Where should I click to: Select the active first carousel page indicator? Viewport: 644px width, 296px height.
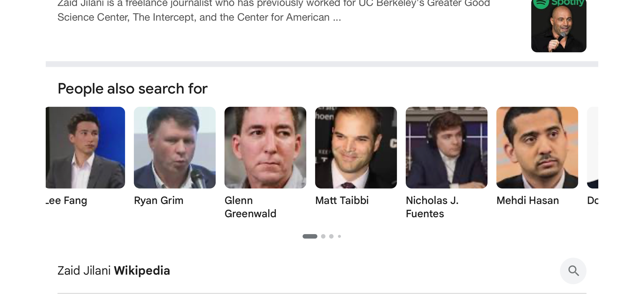[310, 236]
